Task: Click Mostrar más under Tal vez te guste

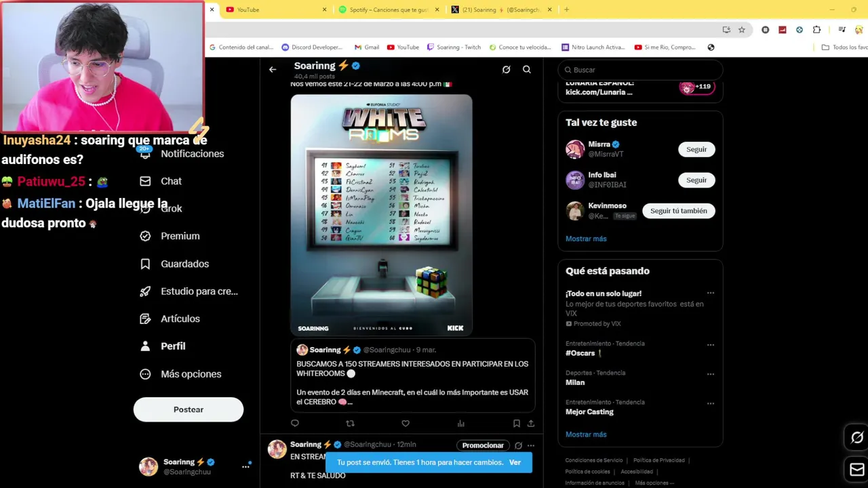Action: 586,239
